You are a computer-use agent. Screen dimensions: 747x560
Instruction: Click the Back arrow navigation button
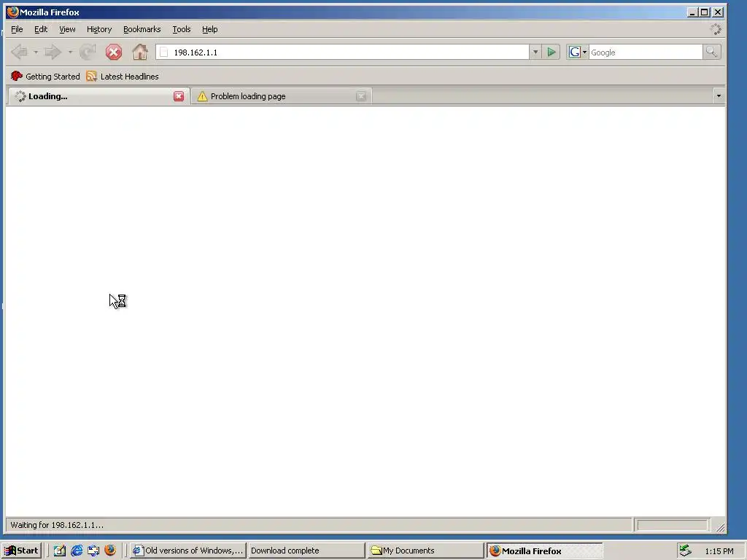tap(20, 52)
